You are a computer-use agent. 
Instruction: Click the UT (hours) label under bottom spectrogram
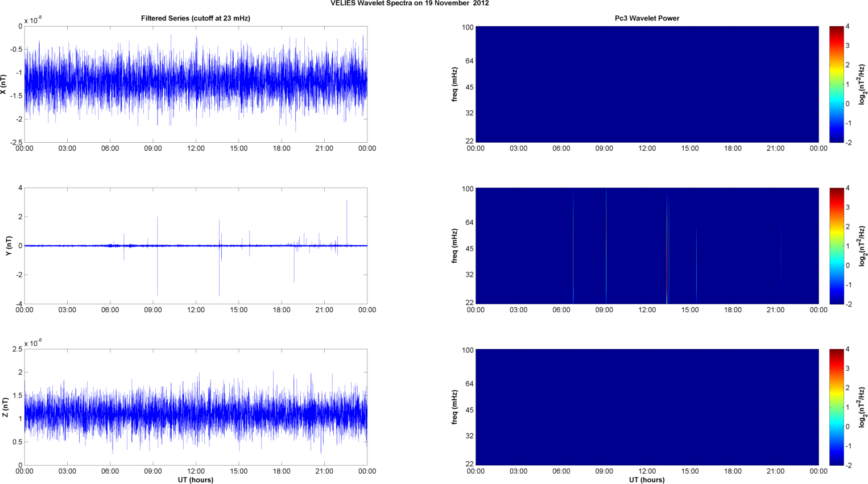(647, 480)
